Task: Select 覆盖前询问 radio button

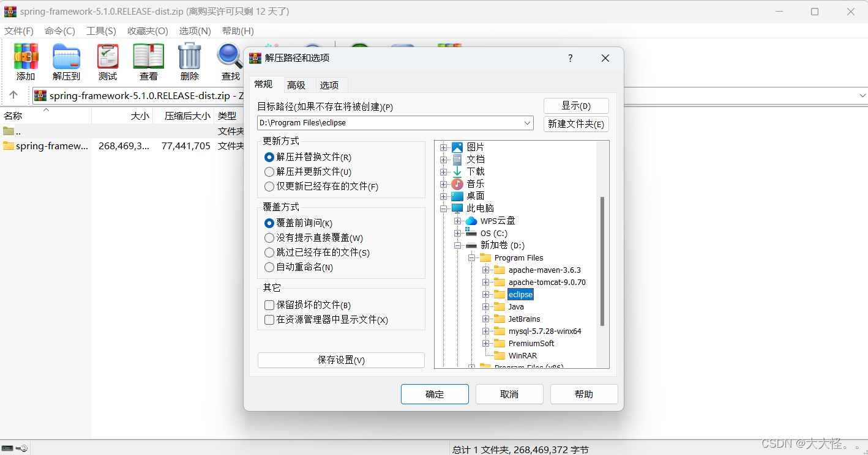Action: 269,223
